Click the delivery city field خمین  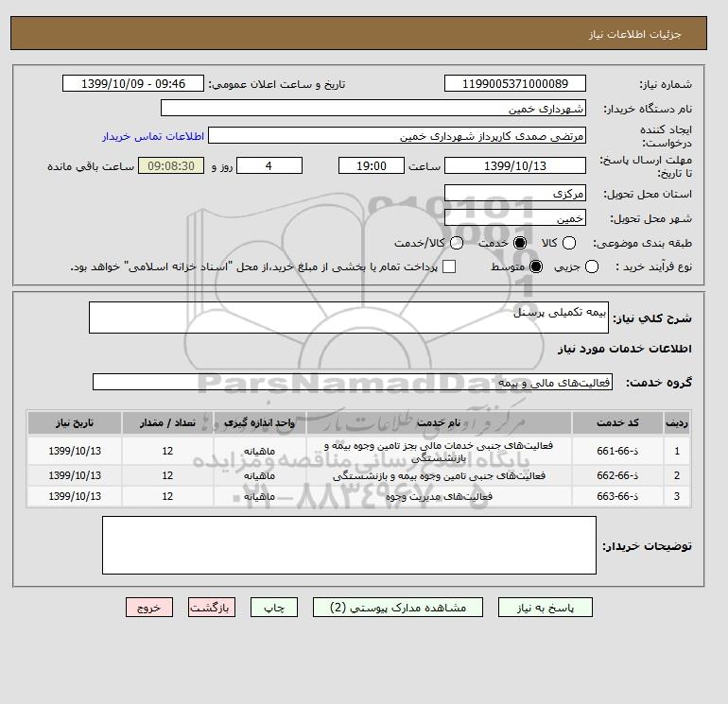click(x=515, y=217)
